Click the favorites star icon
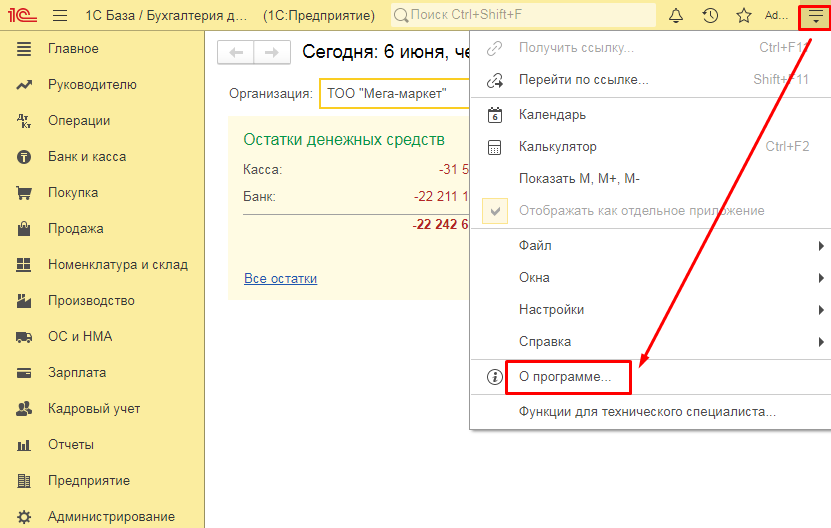This screenshot has height=528, width=831. pyautogui.click(x=743, y=16)
